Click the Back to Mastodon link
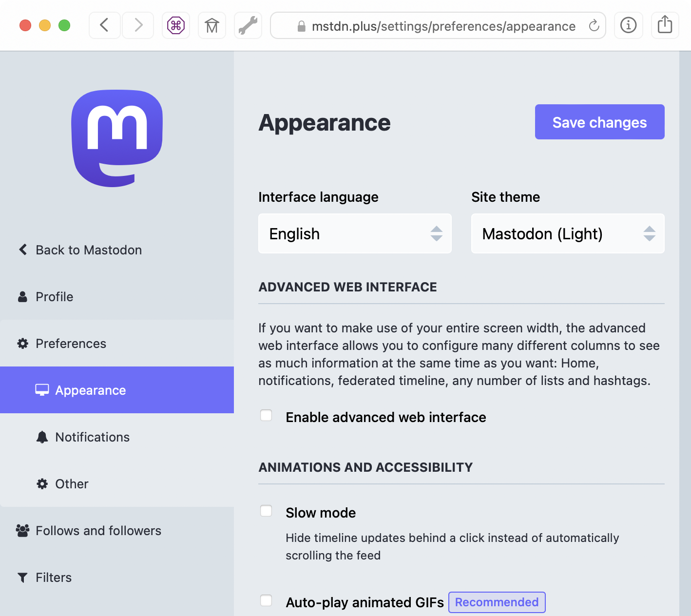This screenshot has width=691, height=616. (x=88, y=250)
